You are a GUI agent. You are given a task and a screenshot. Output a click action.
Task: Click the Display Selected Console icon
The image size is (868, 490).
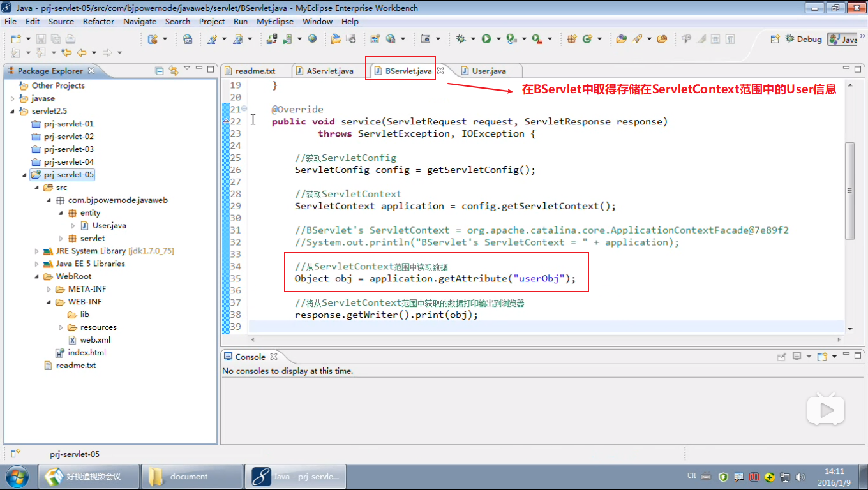pyautogui.click(x=797, y=357)
